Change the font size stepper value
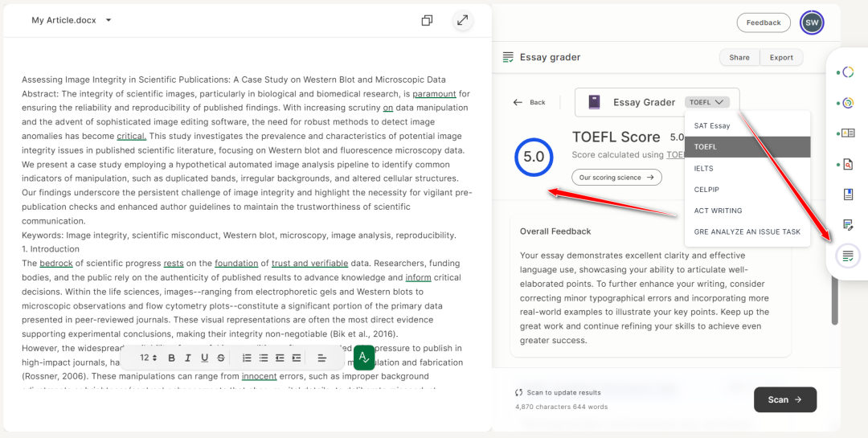This screenshot has height=438, width=868. [149, 358]
